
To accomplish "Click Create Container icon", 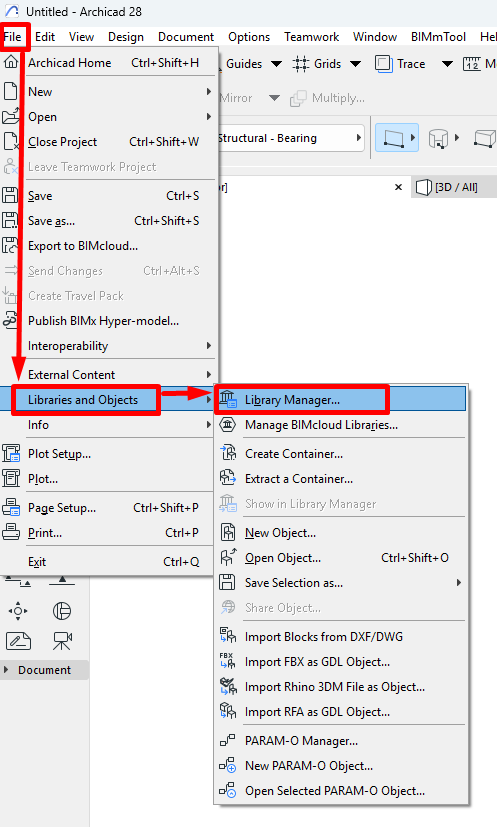I will click(x=228, y=453).
